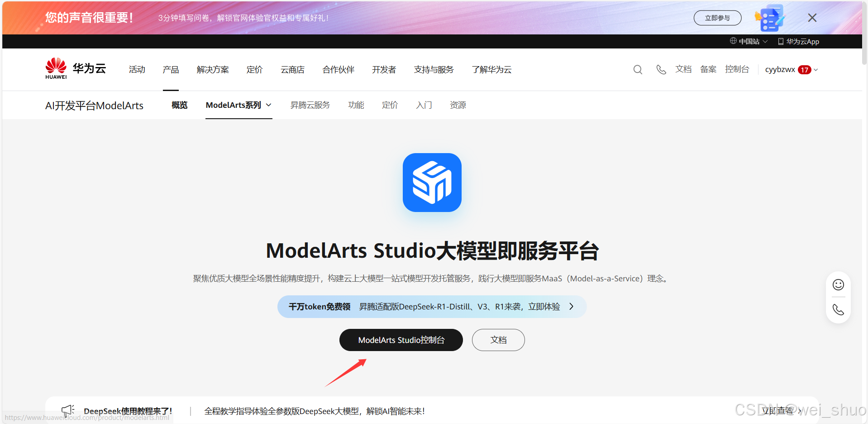This screenshot has height=424, width=868.
Task: Click the phone icon in top navigation
Action: point(661,69)
